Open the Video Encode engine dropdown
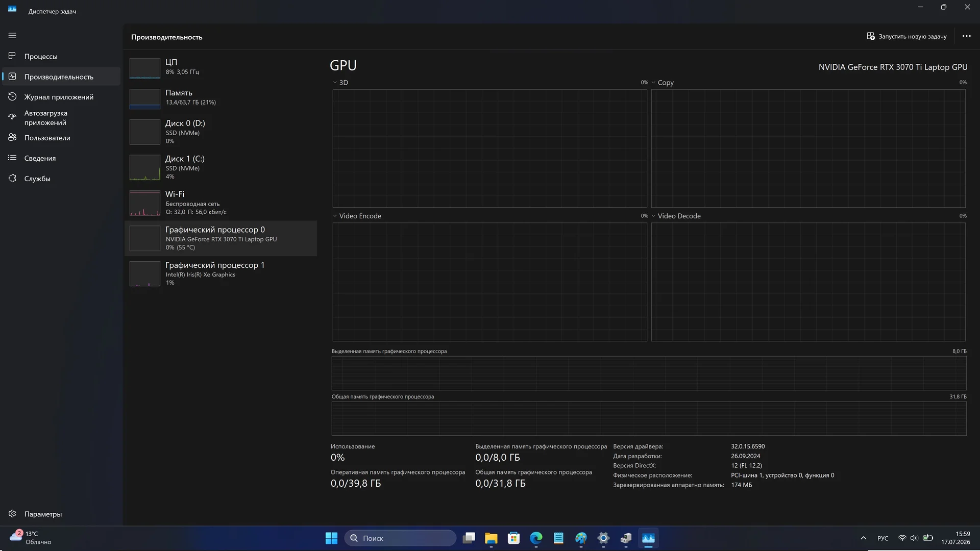980x551 pixels. tap(357, 216)
